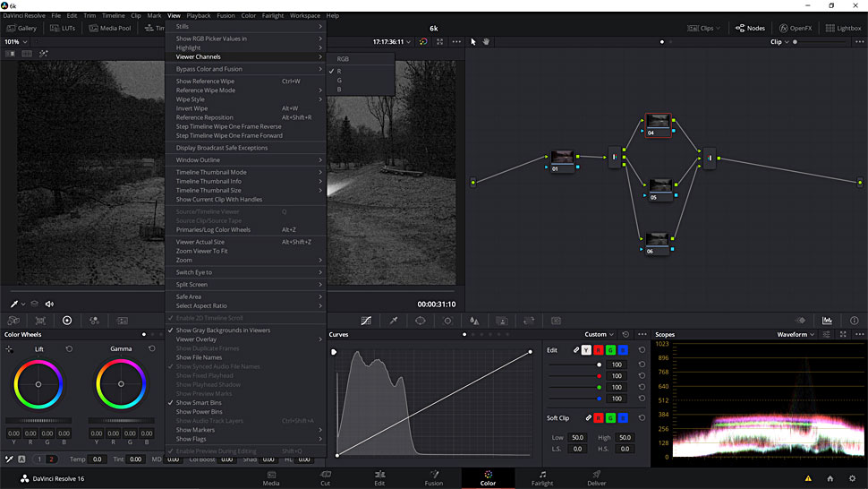Open the Fairlight menu in menu bar
The width and height of the screenshot is (868, 489).
(272, 15)
